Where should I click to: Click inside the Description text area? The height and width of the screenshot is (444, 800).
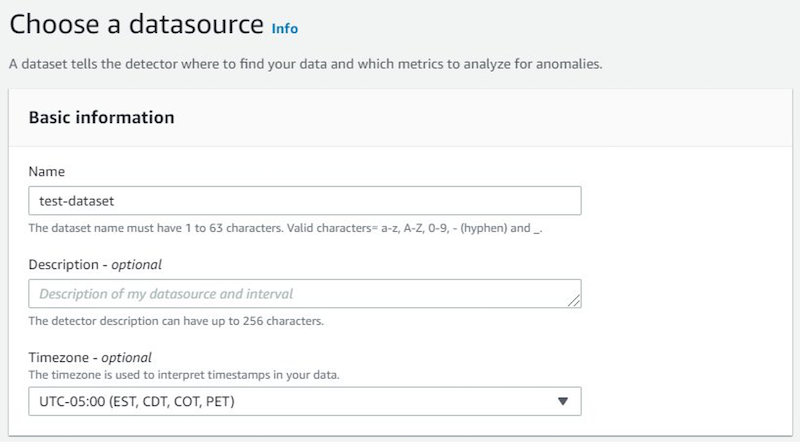tap(304, 294)
